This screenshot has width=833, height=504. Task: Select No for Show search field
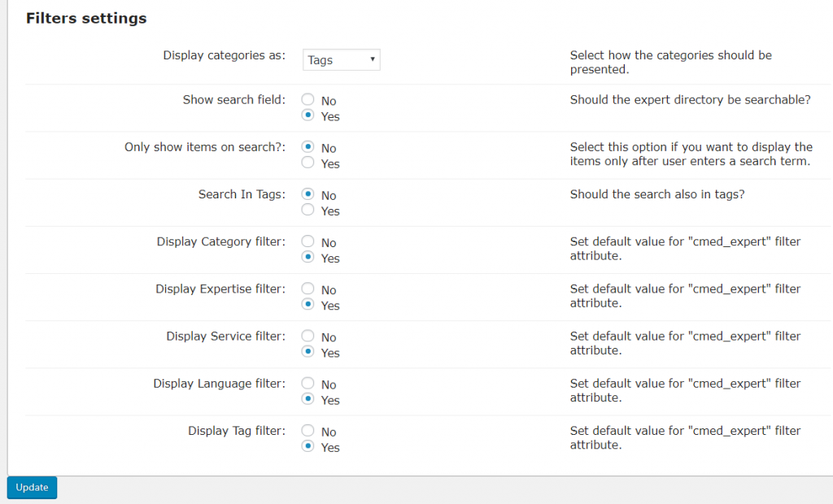coord(307,100)
